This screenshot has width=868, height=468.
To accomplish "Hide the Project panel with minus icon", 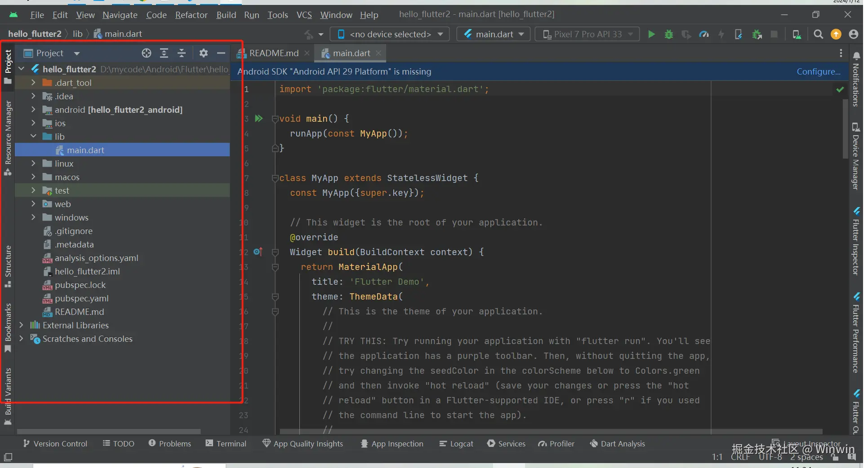I will coord(221,53).
